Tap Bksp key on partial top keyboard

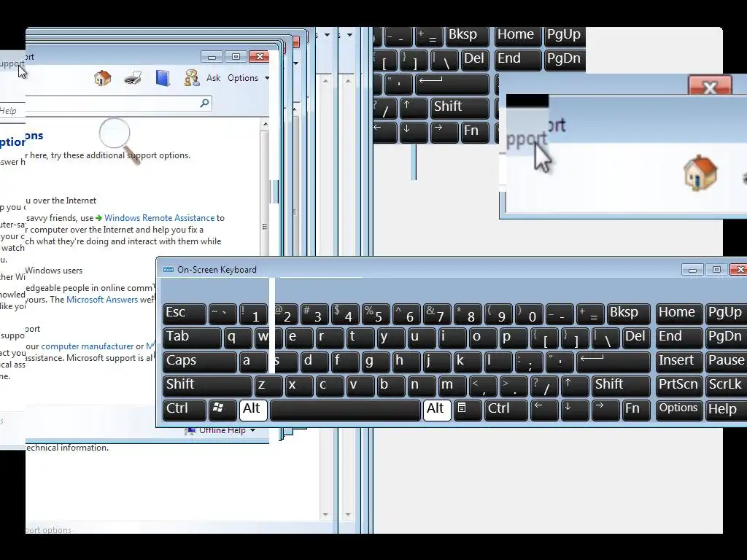[468, 36]
